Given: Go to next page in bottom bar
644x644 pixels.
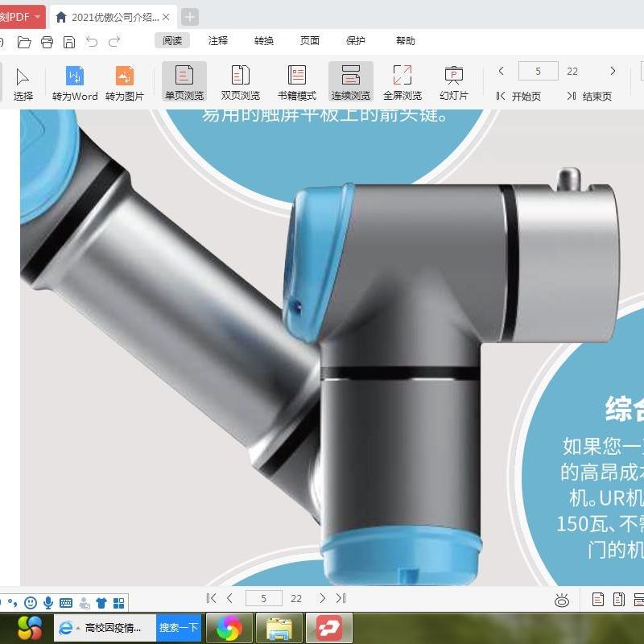Looking at the screenshot, I should click(323, 598).
